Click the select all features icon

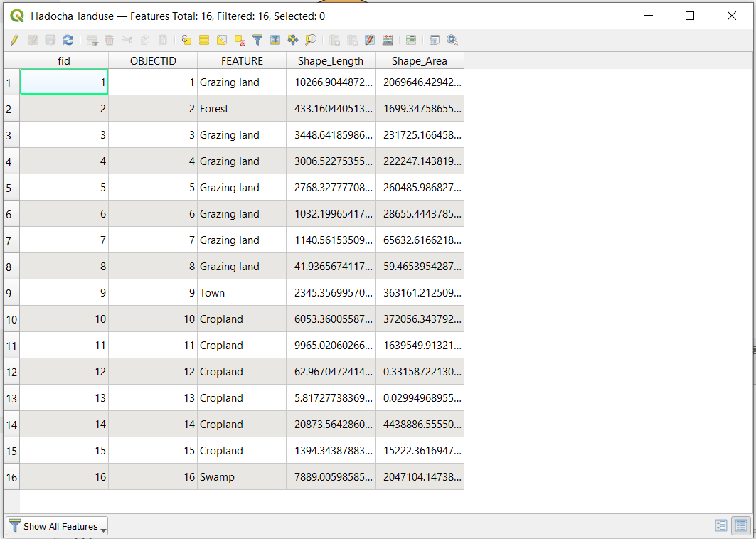click(204, 40)
